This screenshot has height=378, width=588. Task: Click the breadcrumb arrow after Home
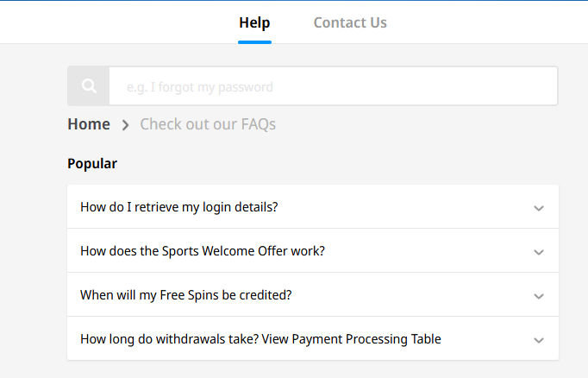pyautogui.click(x=125, y=125)
